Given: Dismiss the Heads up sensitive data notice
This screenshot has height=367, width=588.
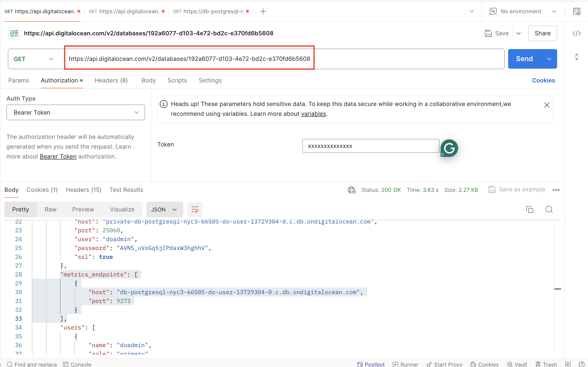Looking at the screenshot, I should (547, 105).
